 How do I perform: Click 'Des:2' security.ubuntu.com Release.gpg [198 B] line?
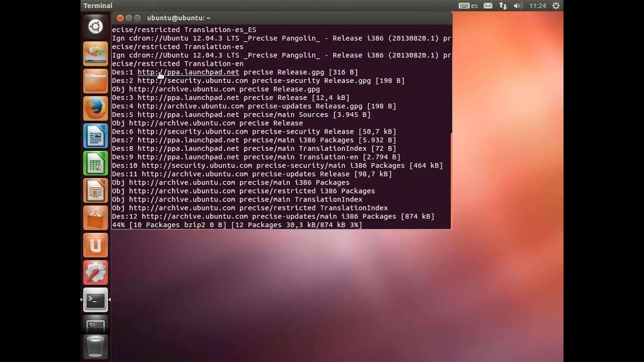(258, 80)
